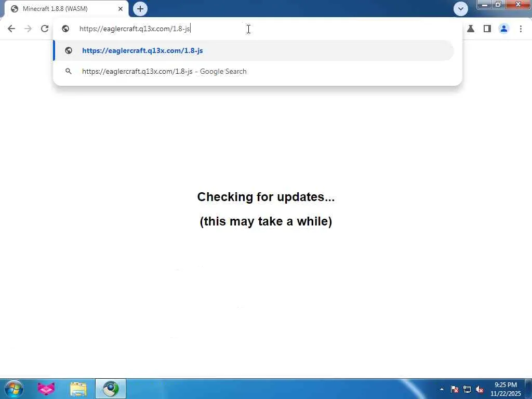Choose the Google Search suggestion row

[254, 71]
